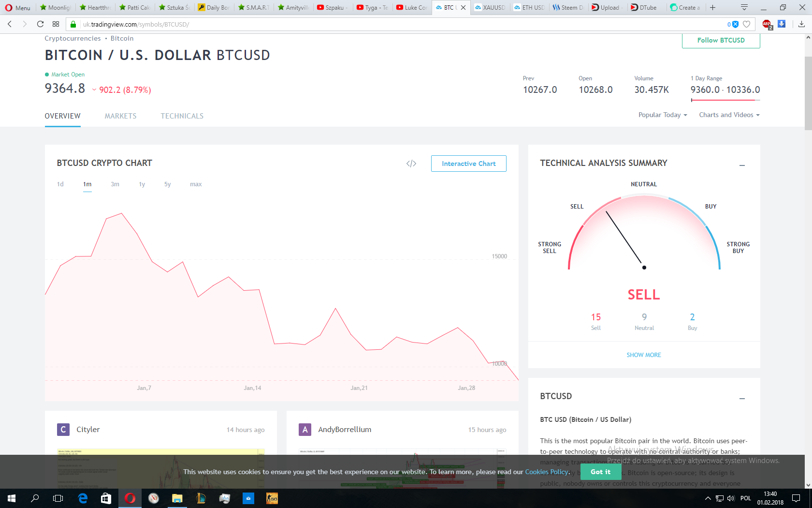Collapse the BTCUSD description panel

coord(742,398)
